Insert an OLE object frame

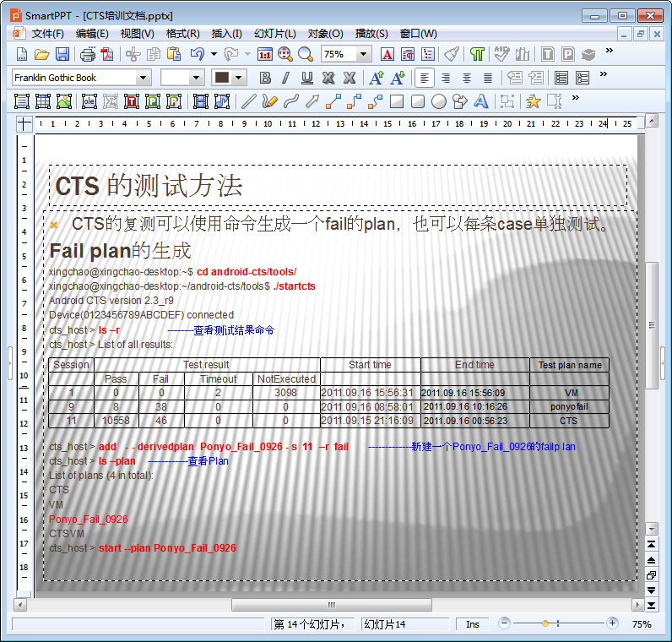point(89,101)
